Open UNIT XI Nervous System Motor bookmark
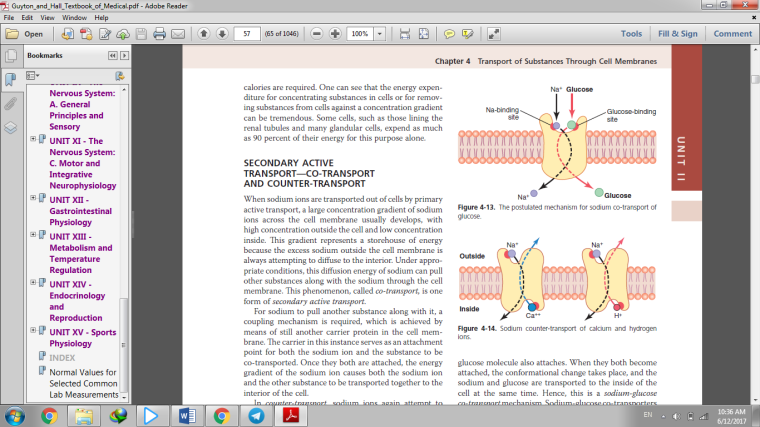The height and width of the screenshot is (427, 760). click(82, 163)
